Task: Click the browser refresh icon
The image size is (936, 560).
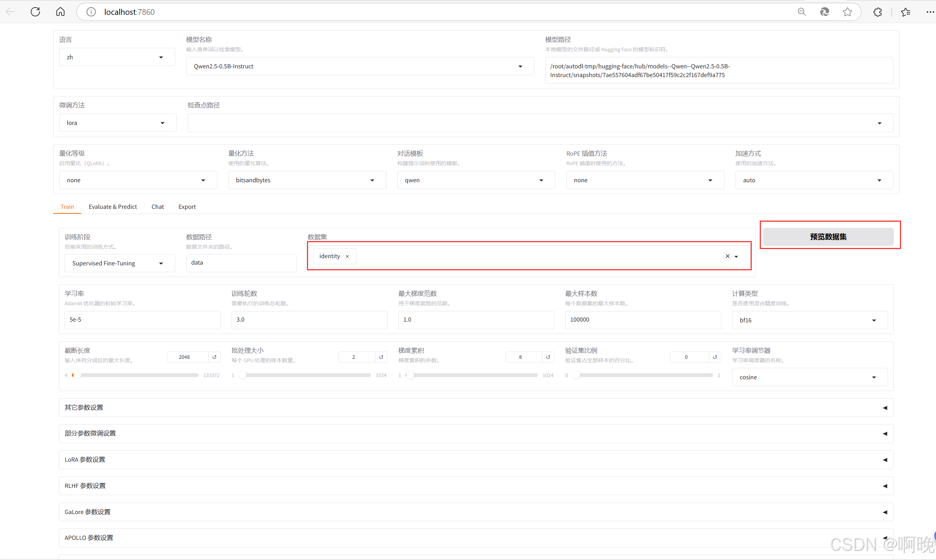Action: coord(35,12)
